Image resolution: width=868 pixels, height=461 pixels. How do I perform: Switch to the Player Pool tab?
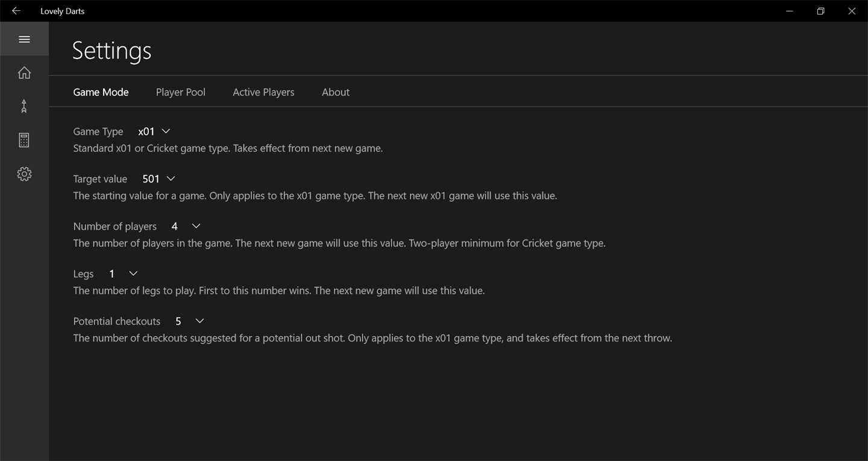[x=180, y=92]
